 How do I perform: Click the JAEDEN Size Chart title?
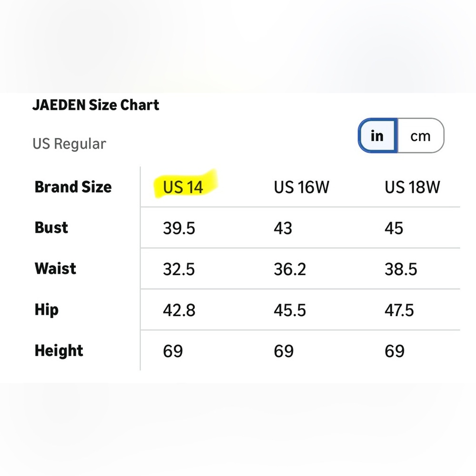click(x=96, y=105)
